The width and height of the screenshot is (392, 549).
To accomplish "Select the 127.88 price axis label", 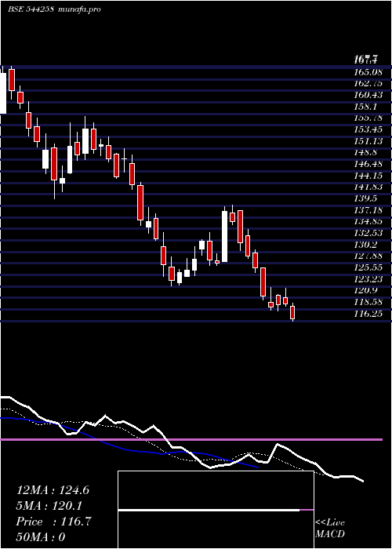I will [368, 256].
